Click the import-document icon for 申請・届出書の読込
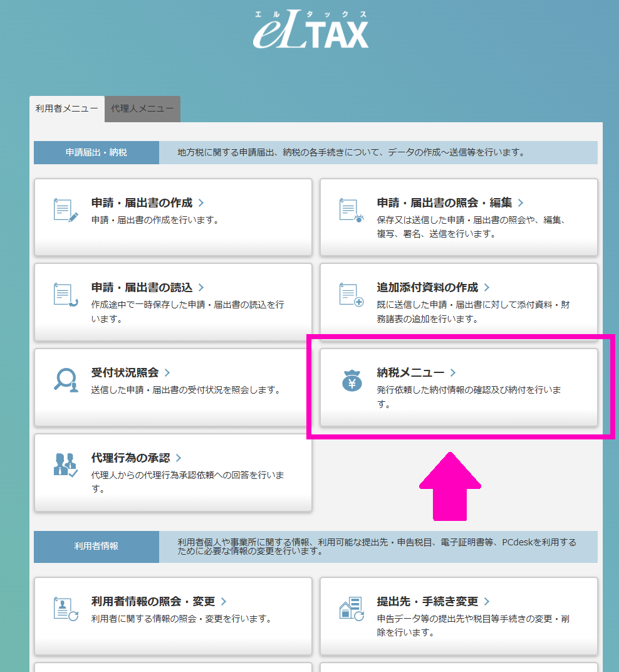Screen dimensions: 619x672 point(65,295)
